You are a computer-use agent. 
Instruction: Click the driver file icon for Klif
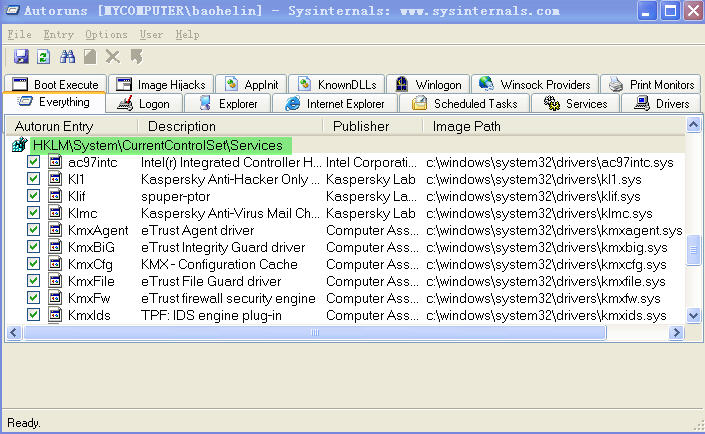55,196
